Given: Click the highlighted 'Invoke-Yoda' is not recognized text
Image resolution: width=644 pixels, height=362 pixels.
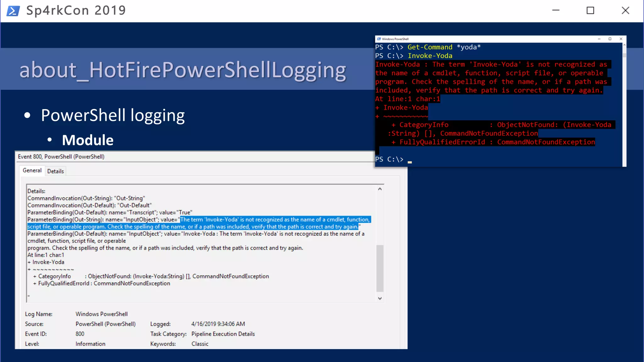Looking at the screenshot, I should 199,223.
